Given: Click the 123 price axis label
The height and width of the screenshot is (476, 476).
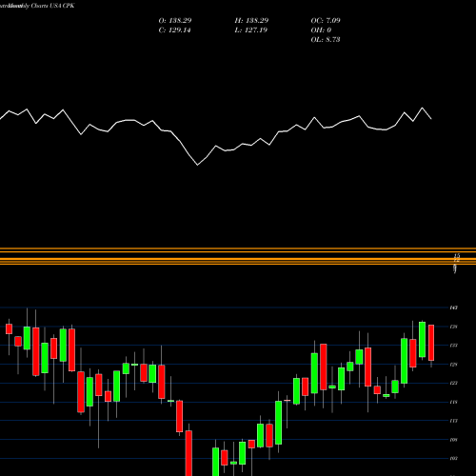Looking at the screenshot, I should pyautogui.click(x=453, y=383).
